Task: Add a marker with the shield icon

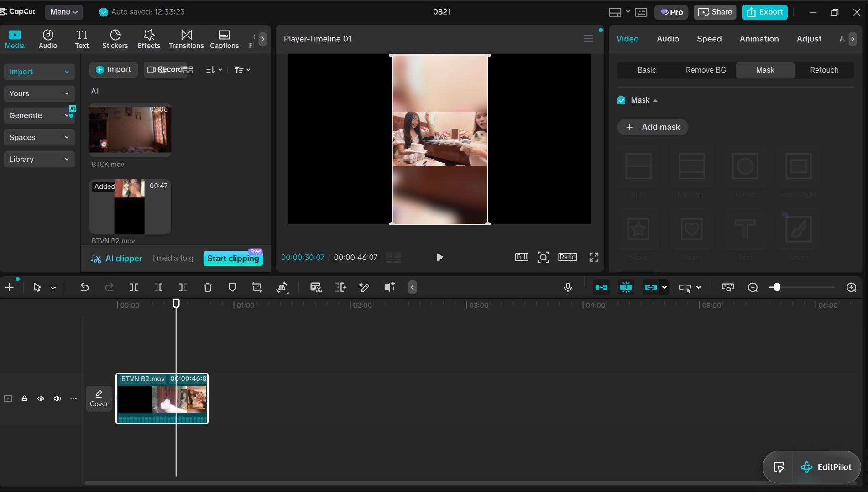Action: (232, 287)
